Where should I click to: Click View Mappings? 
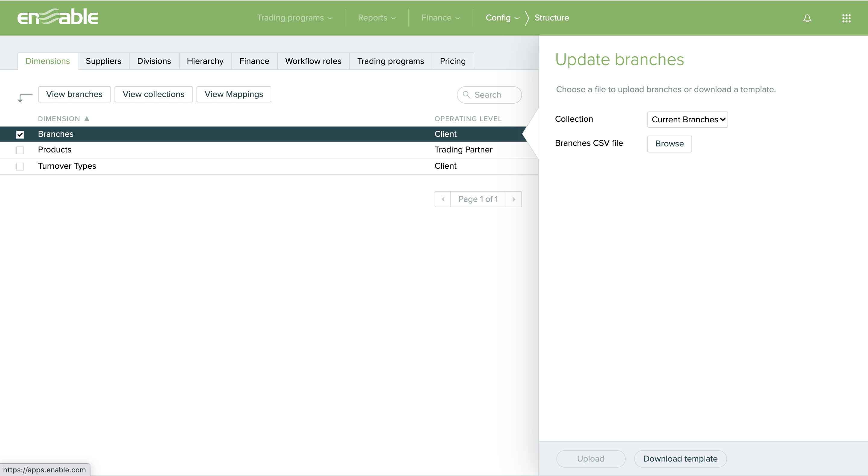pos(234,94)
